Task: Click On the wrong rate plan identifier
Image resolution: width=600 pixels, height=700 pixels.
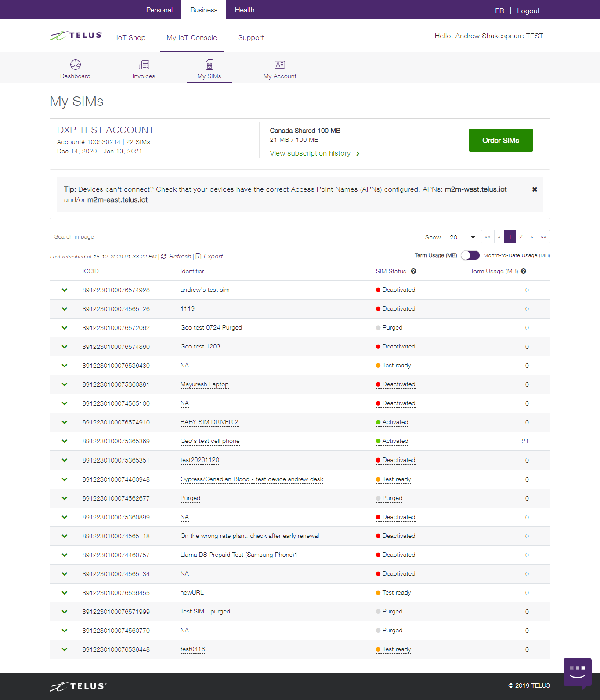Action: click(x=249, y=536)
